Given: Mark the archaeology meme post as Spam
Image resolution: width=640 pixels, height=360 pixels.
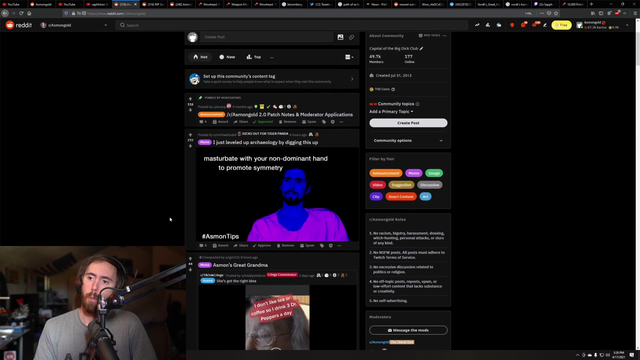Looking at the screenshot, I should (307, 246).
